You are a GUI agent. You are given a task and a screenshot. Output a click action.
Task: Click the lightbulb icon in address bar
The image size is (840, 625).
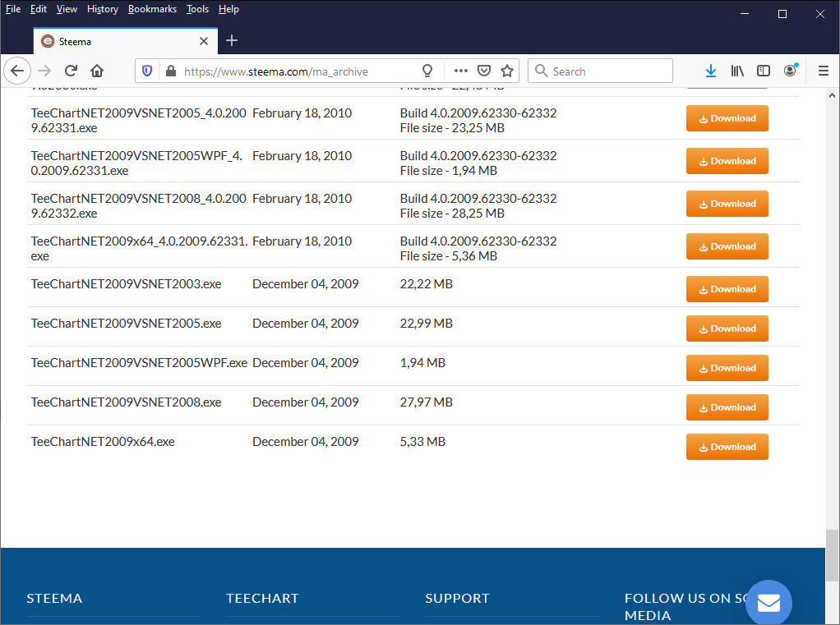click(427, 71)
